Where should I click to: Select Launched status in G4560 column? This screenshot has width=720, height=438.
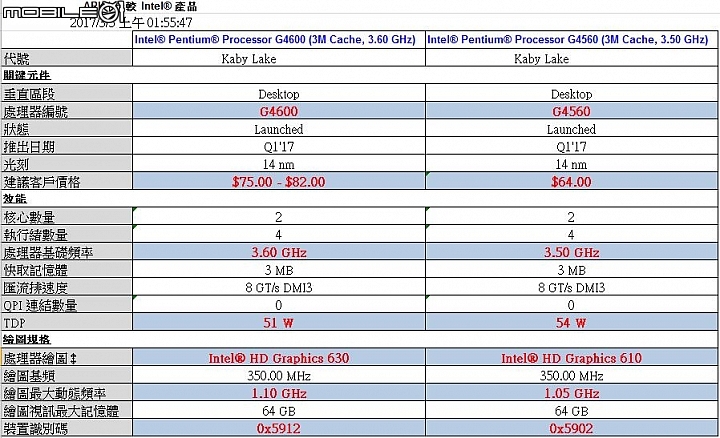tap(571, 129)
